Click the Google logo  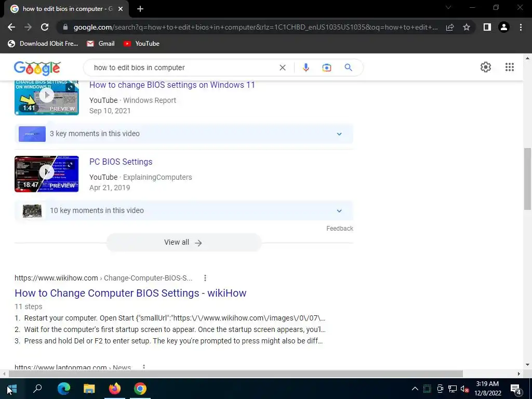tap(37, 68)
